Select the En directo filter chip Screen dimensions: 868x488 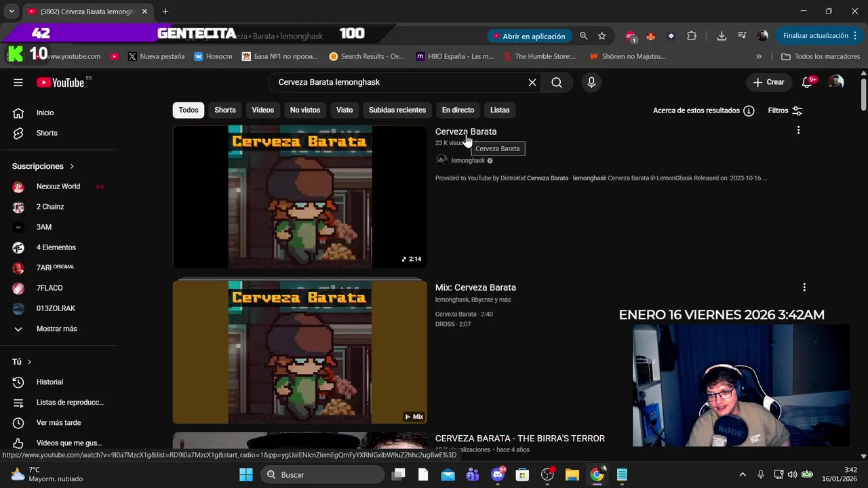pos(458,110)
